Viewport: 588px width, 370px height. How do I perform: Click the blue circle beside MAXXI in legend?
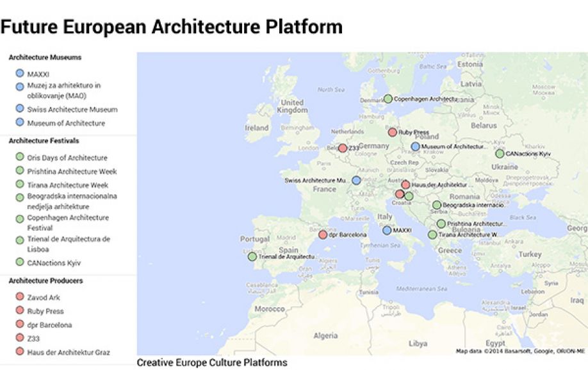[x=20, y=73]
